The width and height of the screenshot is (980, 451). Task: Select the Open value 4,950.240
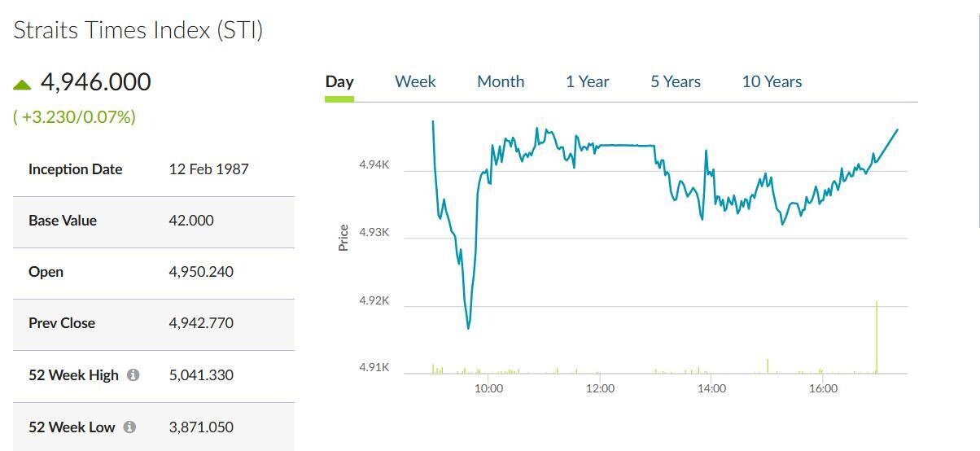[x=201, y=272]
